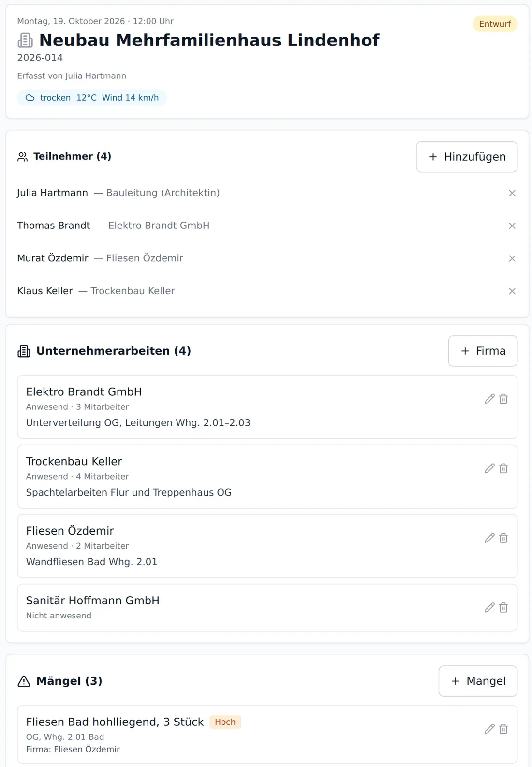This screenshot has height=767, width=532.
Task: Add a new company with Firma button
Action: (483, 351)
